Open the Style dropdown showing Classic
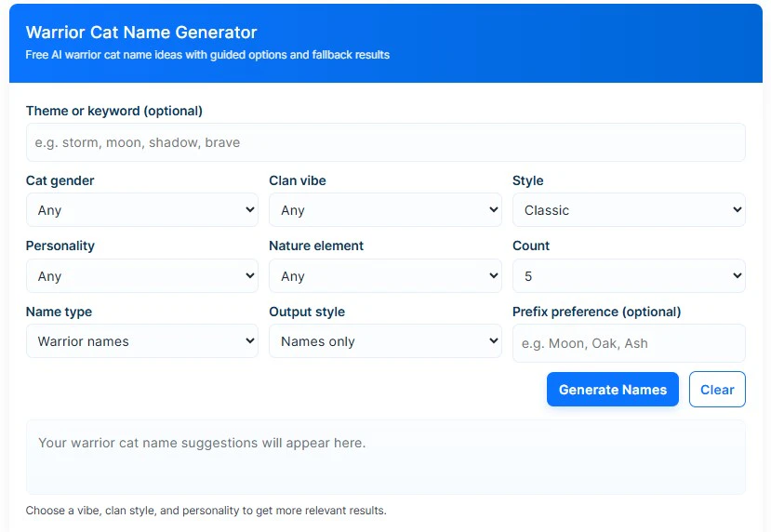Screen dimensions: 771x532 629,210
